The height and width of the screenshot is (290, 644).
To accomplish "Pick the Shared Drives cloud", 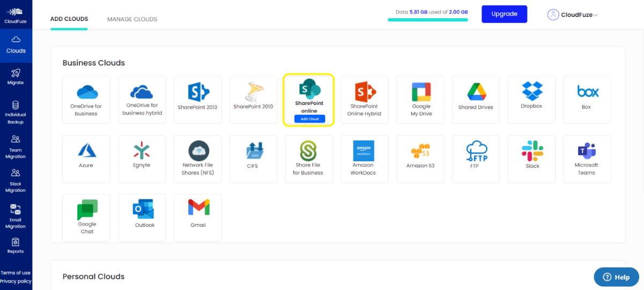I will 475,100.
